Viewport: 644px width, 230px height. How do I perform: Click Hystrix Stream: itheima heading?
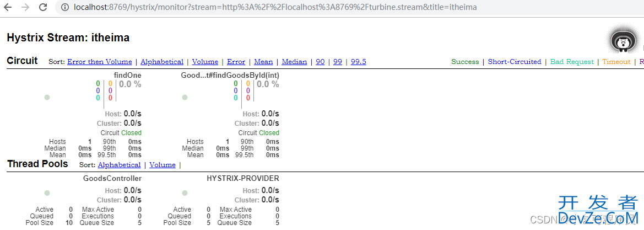point(68,38)
